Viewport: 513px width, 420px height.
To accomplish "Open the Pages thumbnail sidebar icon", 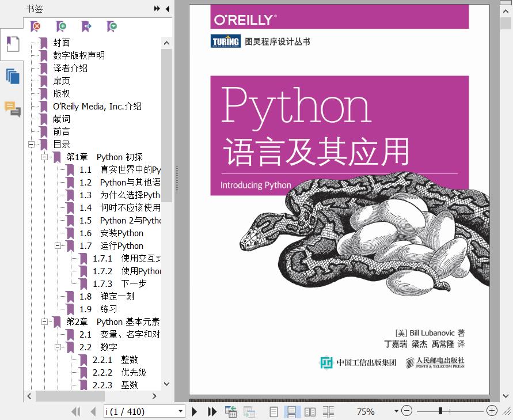I will click(x=13, y=76).
